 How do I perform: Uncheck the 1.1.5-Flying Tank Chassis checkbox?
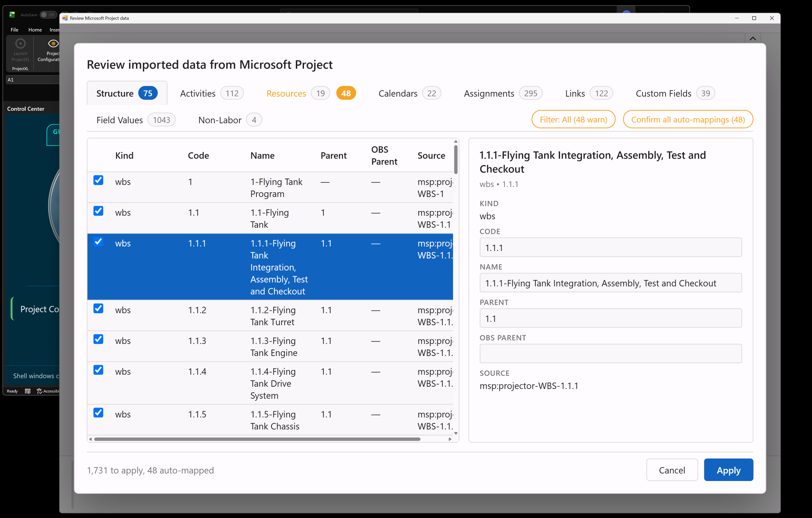tap(98, 413)
